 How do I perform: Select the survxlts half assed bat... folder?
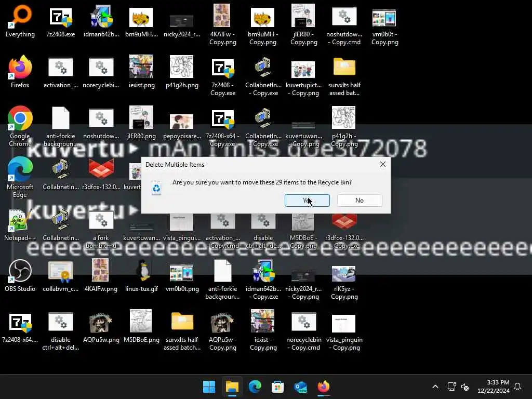(344, 76)
